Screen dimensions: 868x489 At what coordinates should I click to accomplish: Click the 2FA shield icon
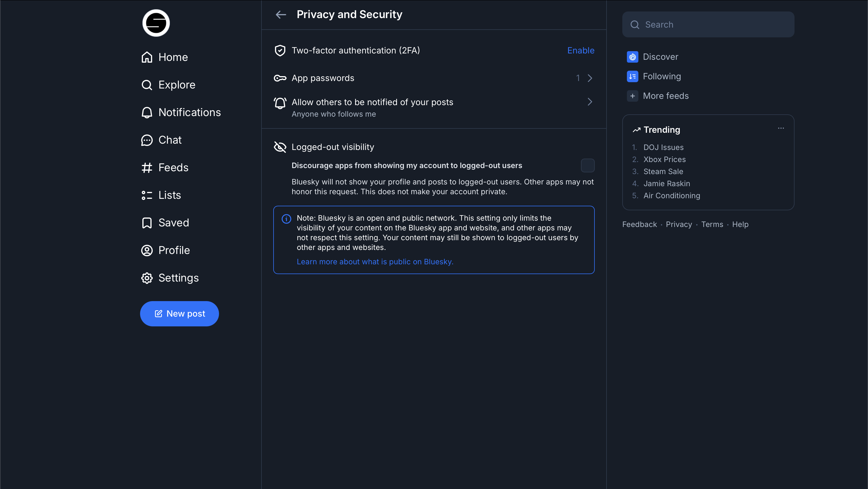(x=280, y=51)
